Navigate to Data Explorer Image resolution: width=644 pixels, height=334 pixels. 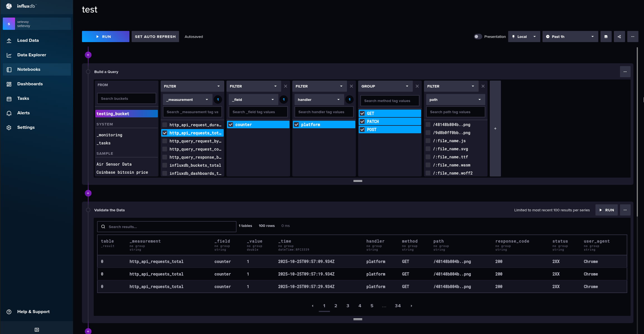32,55
